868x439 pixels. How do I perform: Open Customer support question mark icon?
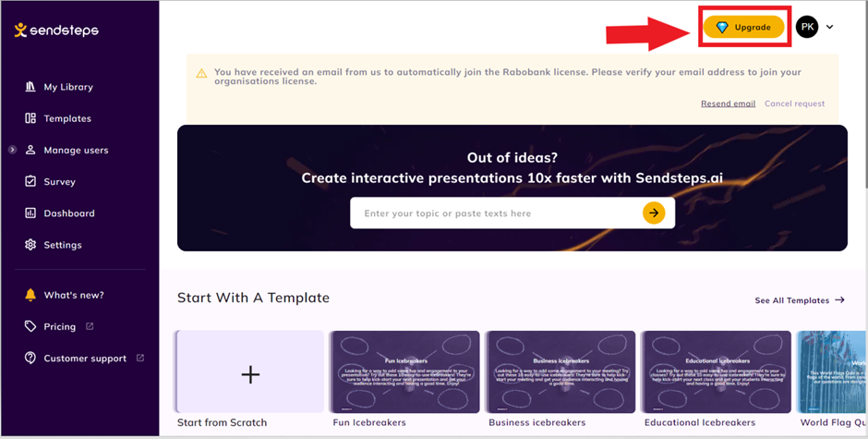[x=30, y=358]
